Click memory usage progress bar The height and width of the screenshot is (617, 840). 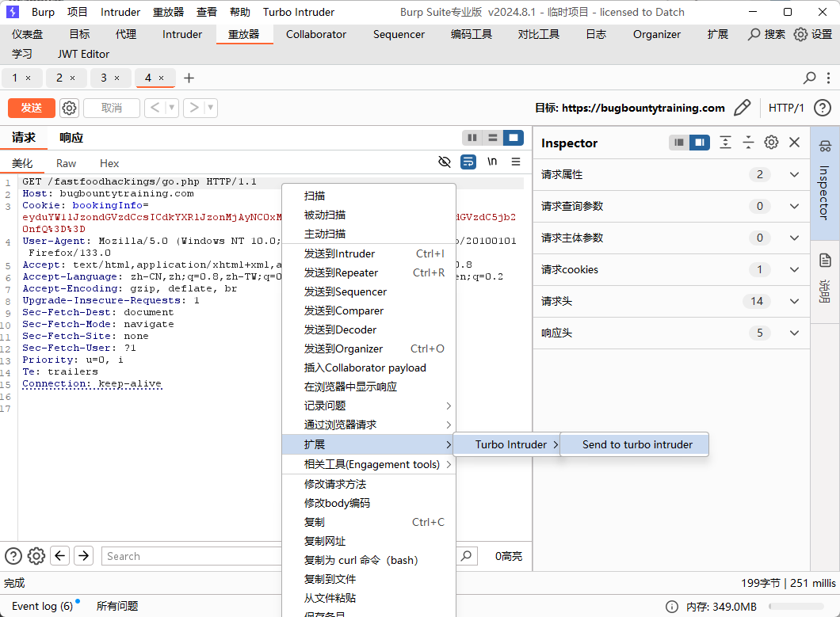point(796,606)
